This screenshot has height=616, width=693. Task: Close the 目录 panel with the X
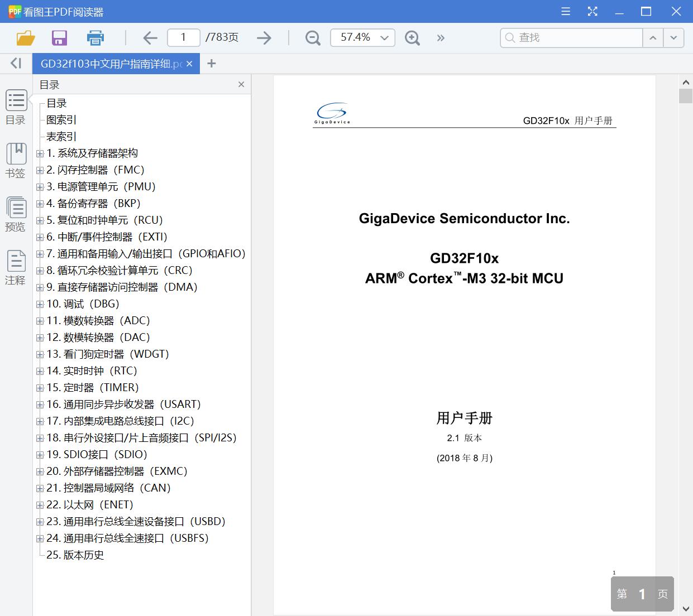pyautogui.click(x=241, y=85)
